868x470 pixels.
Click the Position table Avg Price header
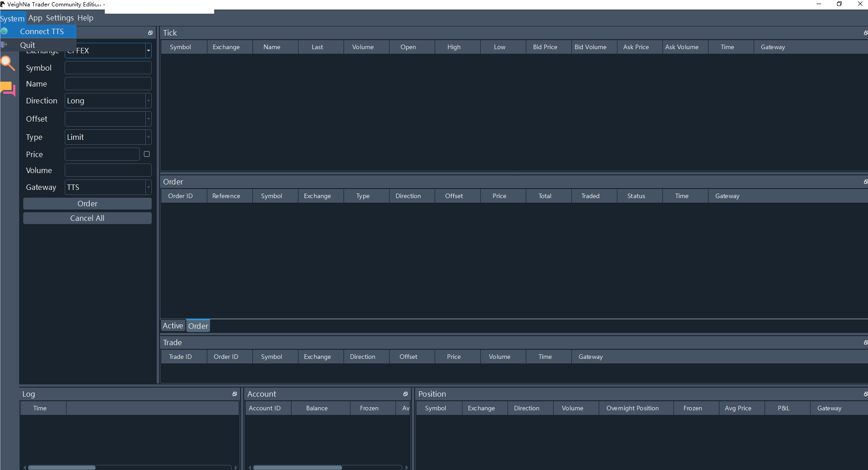point(742,408)
